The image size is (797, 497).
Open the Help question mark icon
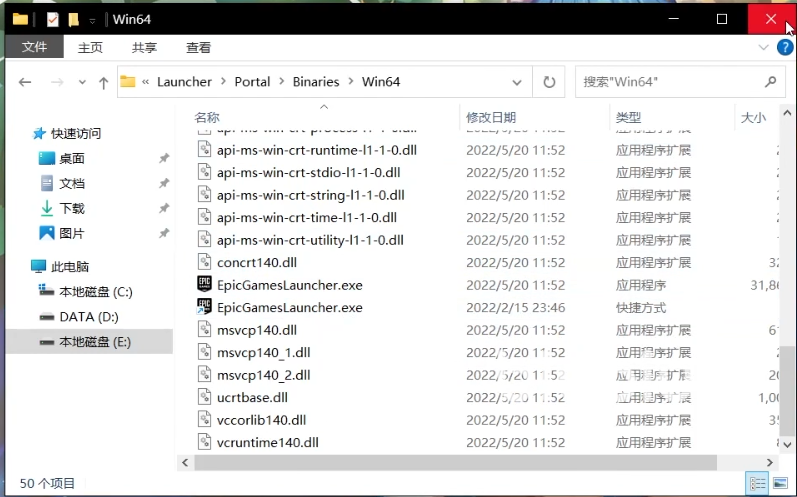pyautogui.click(x=785, y=48)
